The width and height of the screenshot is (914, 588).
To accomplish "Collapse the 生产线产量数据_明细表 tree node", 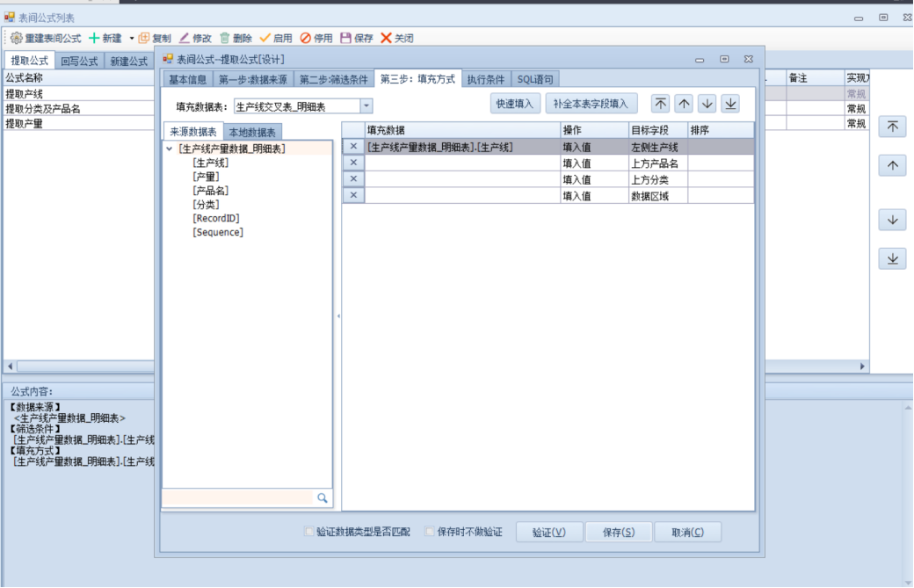I will [169, 149].
